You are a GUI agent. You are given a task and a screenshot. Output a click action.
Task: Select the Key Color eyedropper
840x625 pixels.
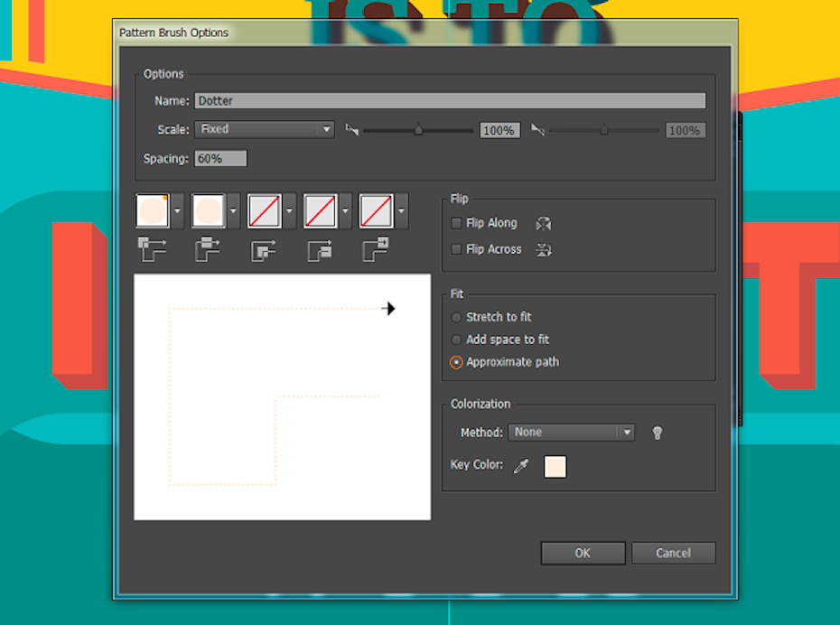pyautogui.click(x=520, y=466)
